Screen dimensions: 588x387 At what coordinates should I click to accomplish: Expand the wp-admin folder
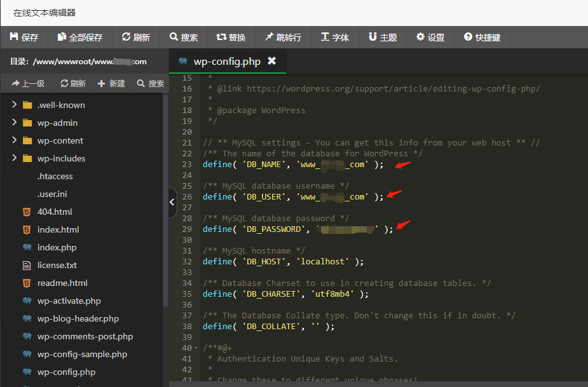(x=14, y=122)
